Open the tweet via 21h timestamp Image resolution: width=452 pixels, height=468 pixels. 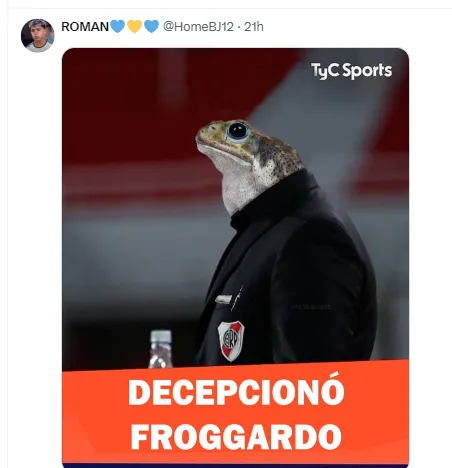coord(254,27)
